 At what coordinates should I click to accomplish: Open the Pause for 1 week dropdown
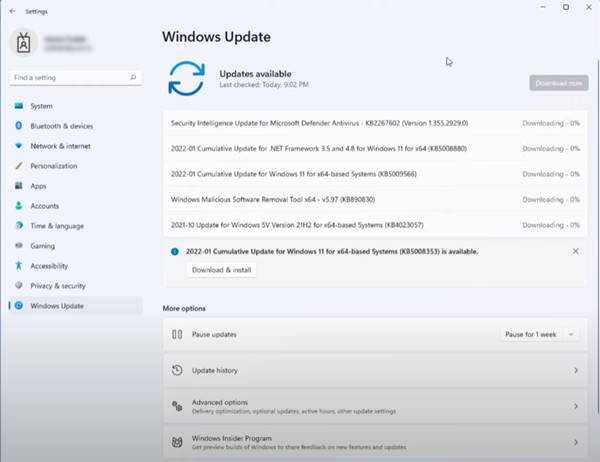(540, 335)
